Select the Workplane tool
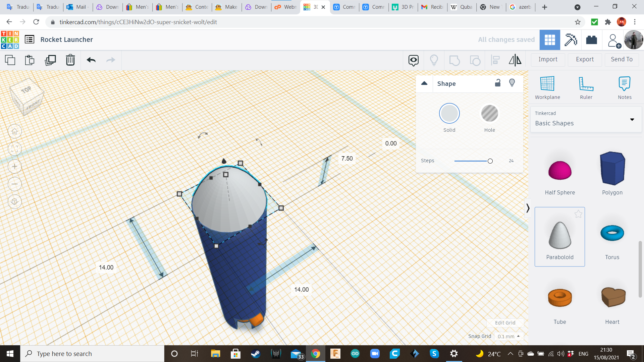The height and width of the screenshot is (362, 644). point(548,87)
